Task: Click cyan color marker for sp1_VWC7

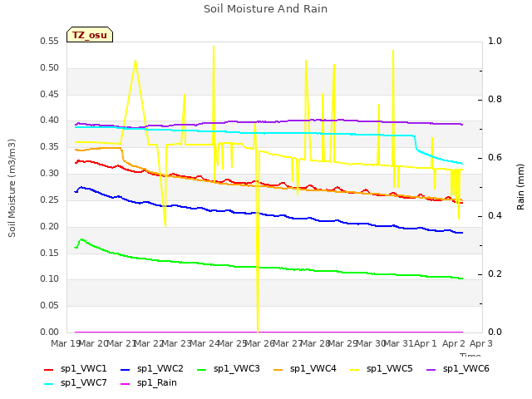Action: point(49,384)
